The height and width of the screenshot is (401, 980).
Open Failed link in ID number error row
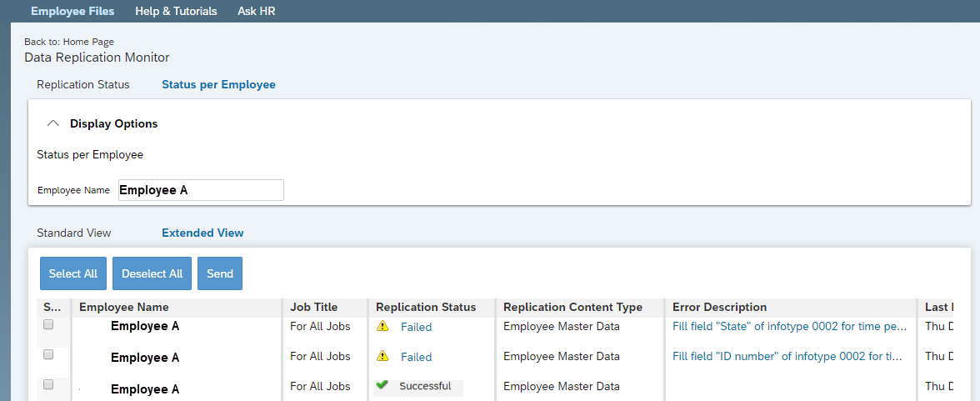tap(417, 357)
